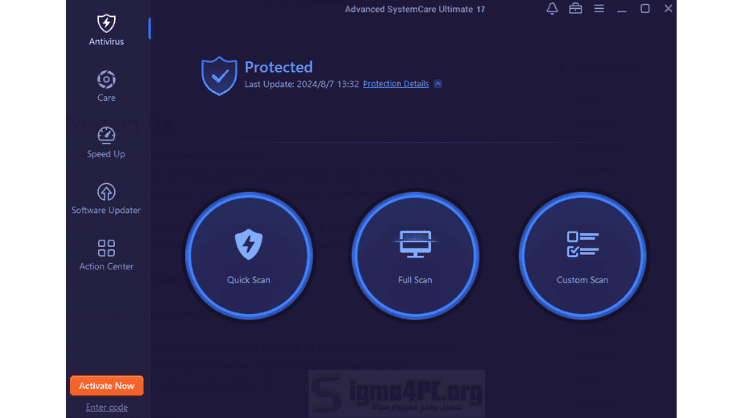The height and width of the screenshot is (418, 743).
Task: Select Software Updater in the sidebar
Action: [106, 197]
